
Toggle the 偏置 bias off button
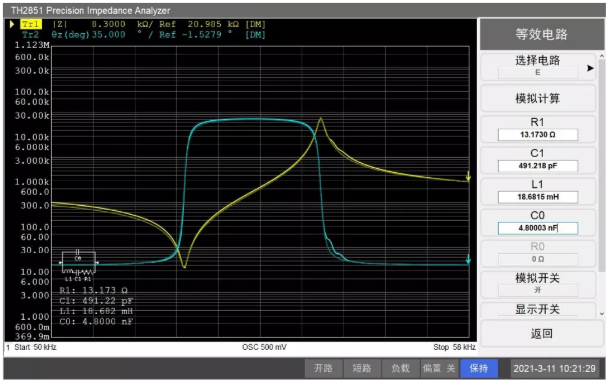tap(439, 368)
